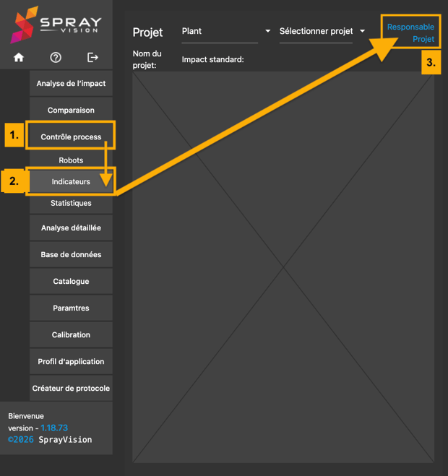This screenshot has width=448, height=476.
Task: Click the Bienvenue text
Action: tap(26, 416)
